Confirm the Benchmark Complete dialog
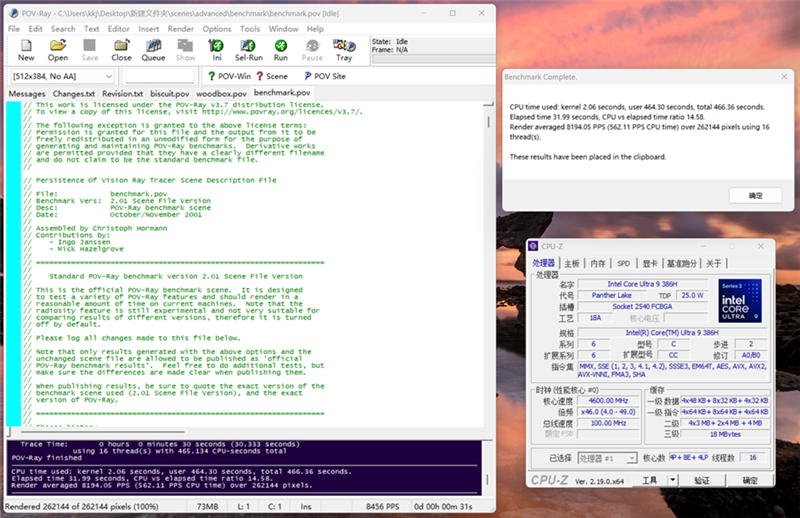800x518 pixels. tap(755, 195)
